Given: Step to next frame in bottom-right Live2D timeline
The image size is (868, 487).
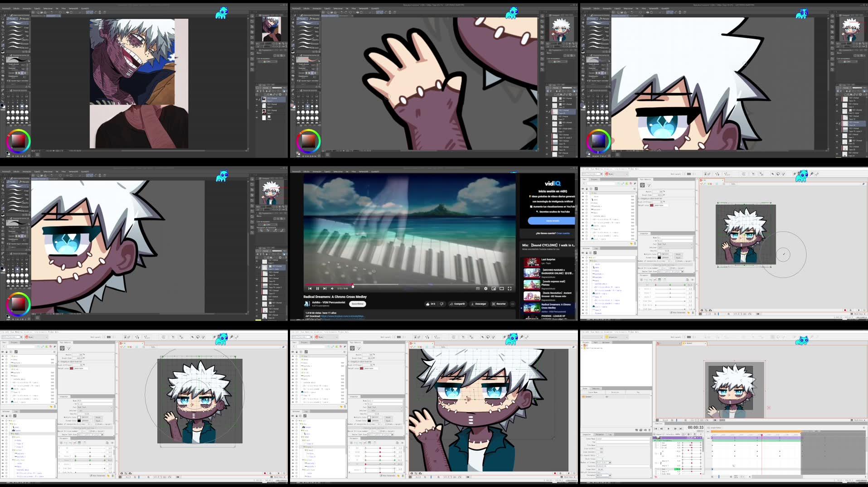Looking at the screenshot, I should [x=675, y=429].
